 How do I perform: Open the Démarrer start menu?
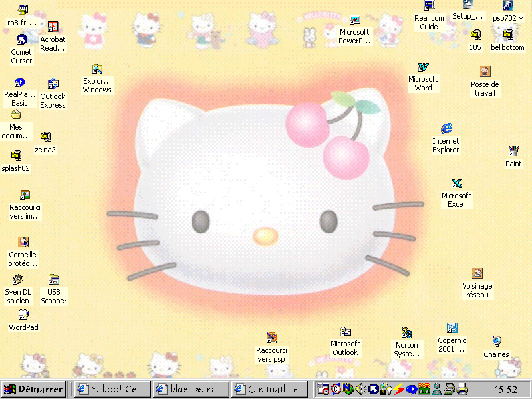point(33,389)
